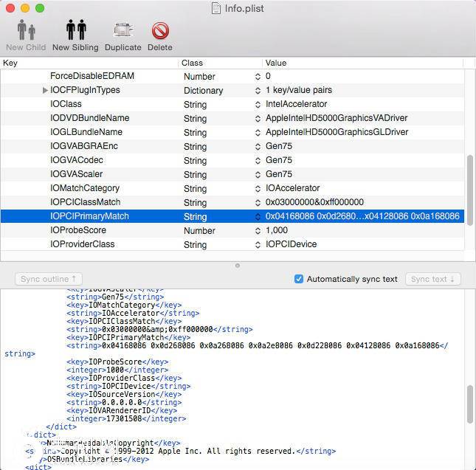Sort by the Key column header

click(89, 63)
